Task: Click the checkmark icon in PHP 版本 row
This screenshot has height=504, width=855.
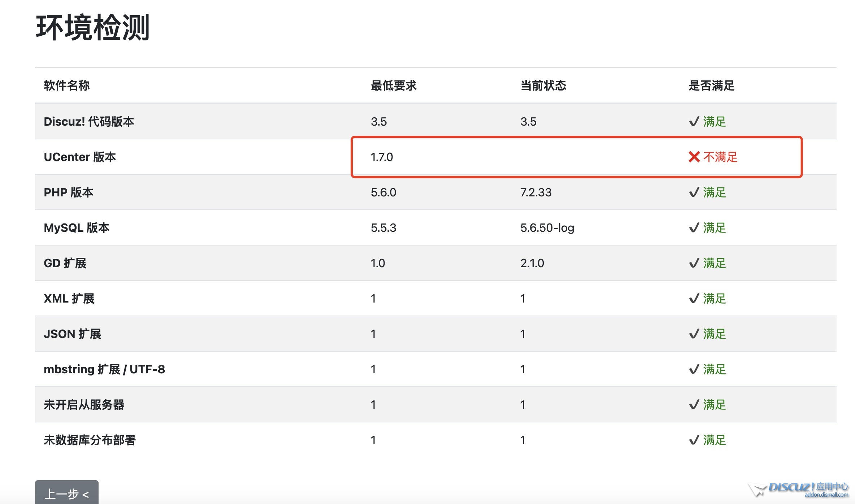Action: pyautogui.click(x=694, y=192)
